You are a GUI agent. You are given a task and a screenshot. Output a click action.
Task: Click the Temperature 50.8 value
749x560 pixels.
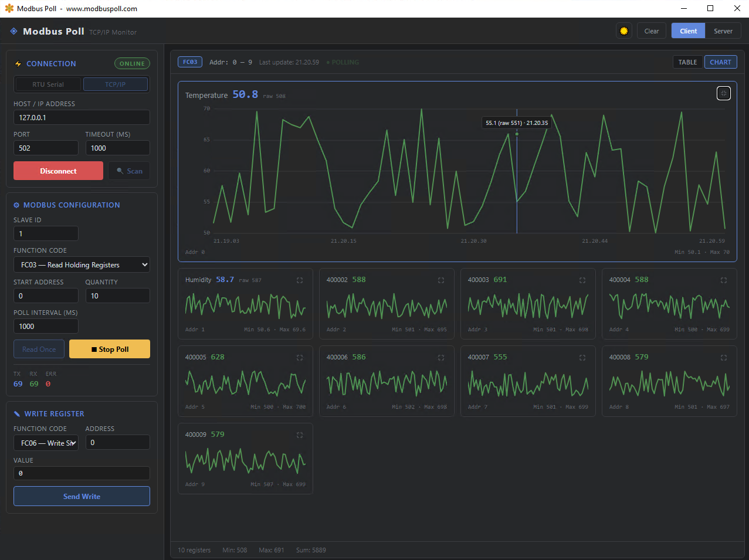pyautogui.click(x=245, y=94)
